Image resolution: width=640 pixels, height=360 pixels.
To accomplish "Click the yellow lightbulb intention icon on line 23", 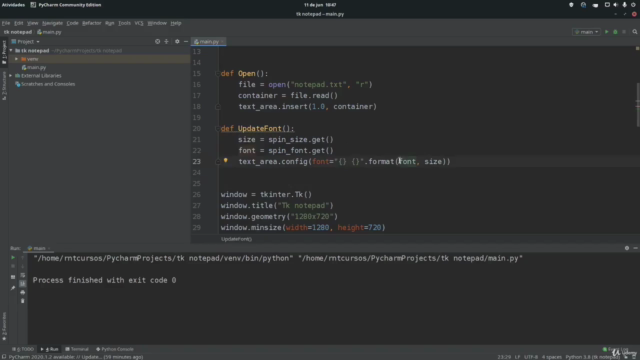I will [226, 161].
